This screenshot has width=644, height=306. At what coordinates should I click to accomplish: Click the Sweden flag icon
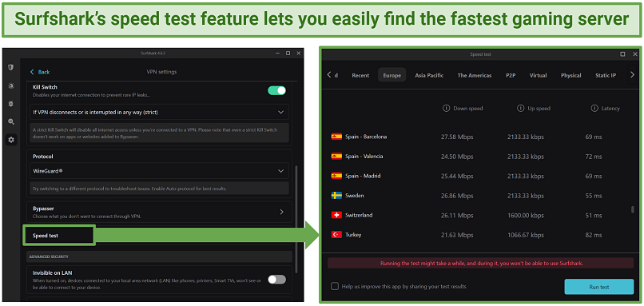[336, 196]
